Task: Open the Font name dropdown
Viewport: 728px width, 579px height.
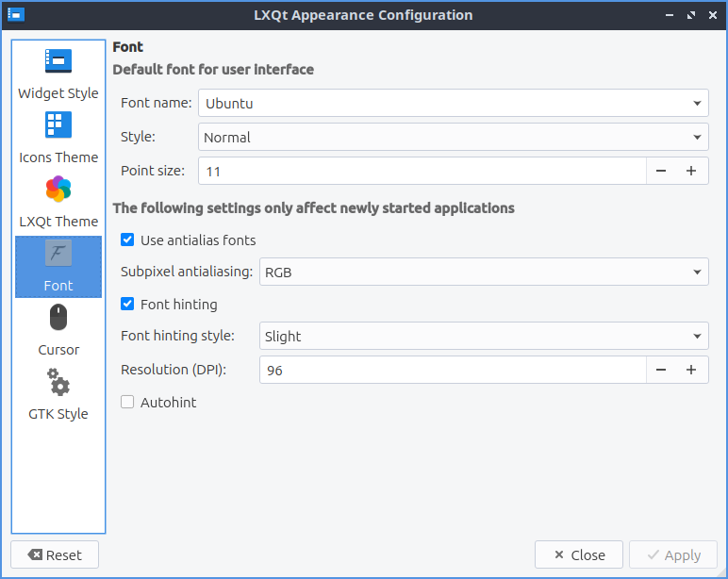Action: click(x=453, y=103)
